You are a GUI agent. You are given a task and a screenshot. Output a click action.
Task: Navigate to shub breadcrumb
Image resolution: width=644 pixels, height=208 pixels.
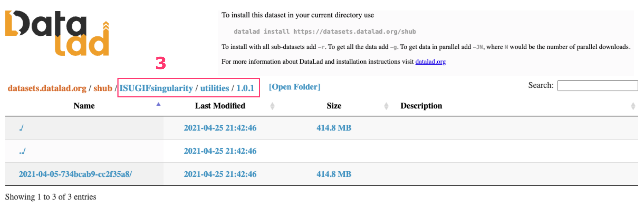pyautogui.click(x=103, y=88)
